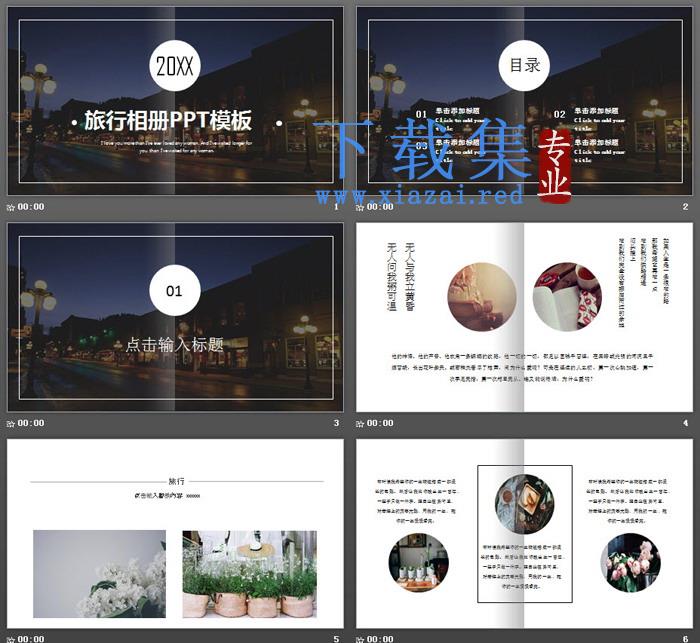Click the 旅行相册PPT模板 title text

(x=168, y=121)
